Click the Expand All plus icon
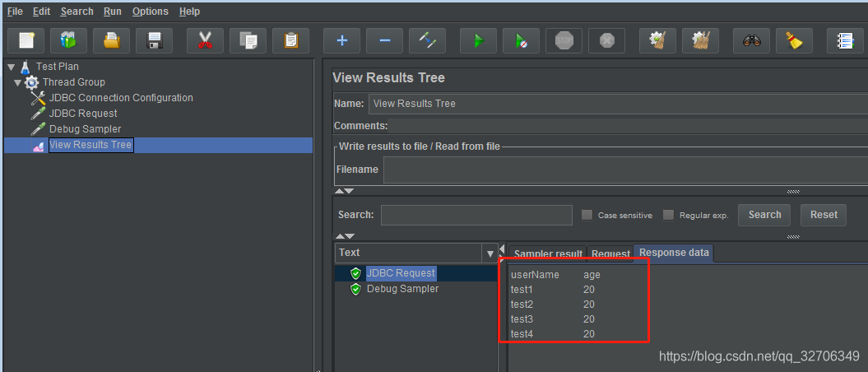The width and height of the screenshot is (868, 372). pyautogui.click(x=342, y=40)
